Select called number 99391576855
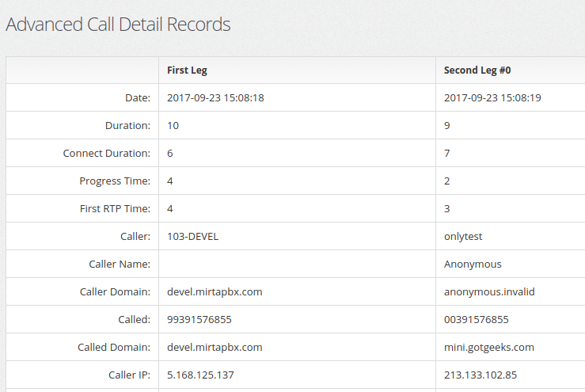This screenshot has height=392, width=585. pyautogui.click(x=199, y=320)
